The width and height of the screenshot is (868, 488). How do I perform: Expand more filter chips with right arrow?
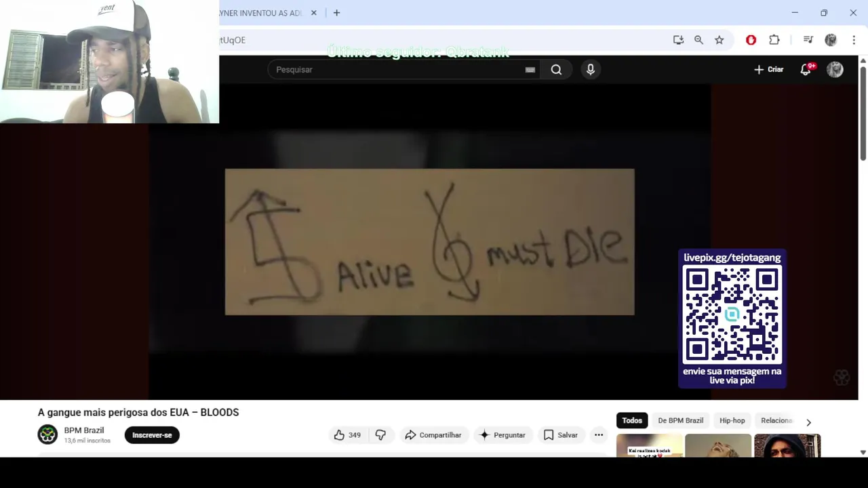coord(808,422)
